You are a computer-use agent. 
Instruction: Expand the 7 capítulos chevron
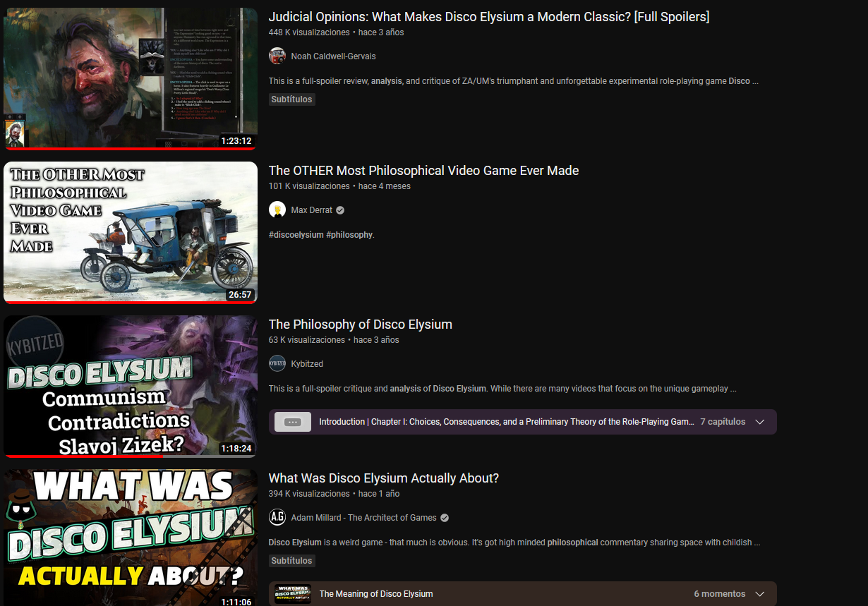[x=760, y=422]
